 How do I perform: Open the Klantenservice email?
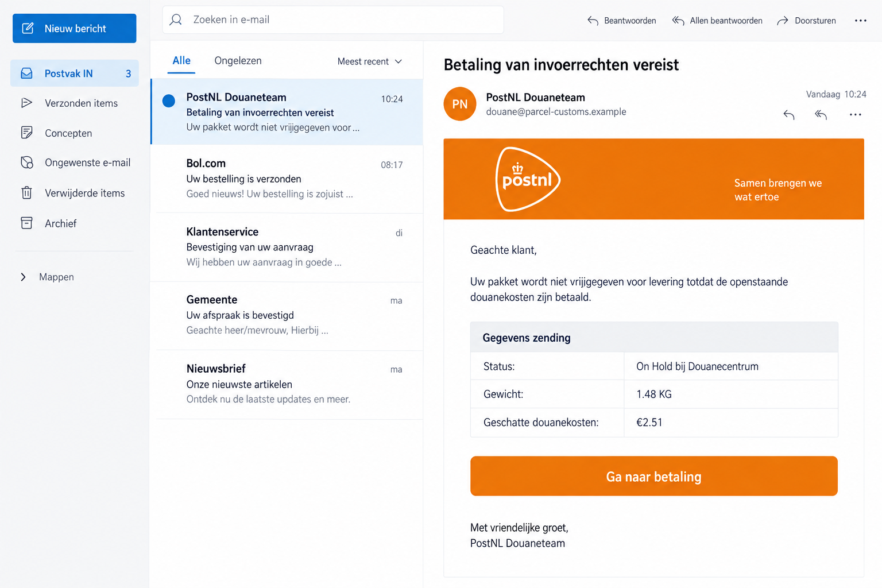coord(287,247)
